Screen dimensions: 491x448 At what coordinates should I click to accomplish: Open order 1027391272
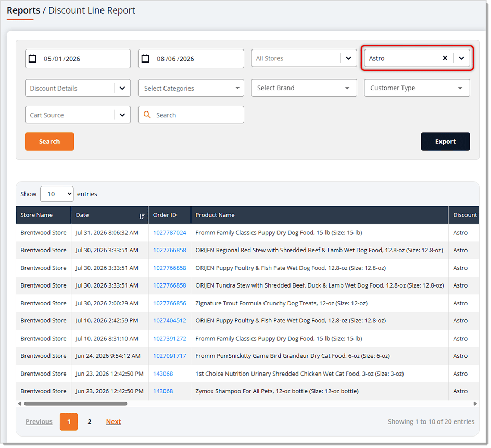169,339
